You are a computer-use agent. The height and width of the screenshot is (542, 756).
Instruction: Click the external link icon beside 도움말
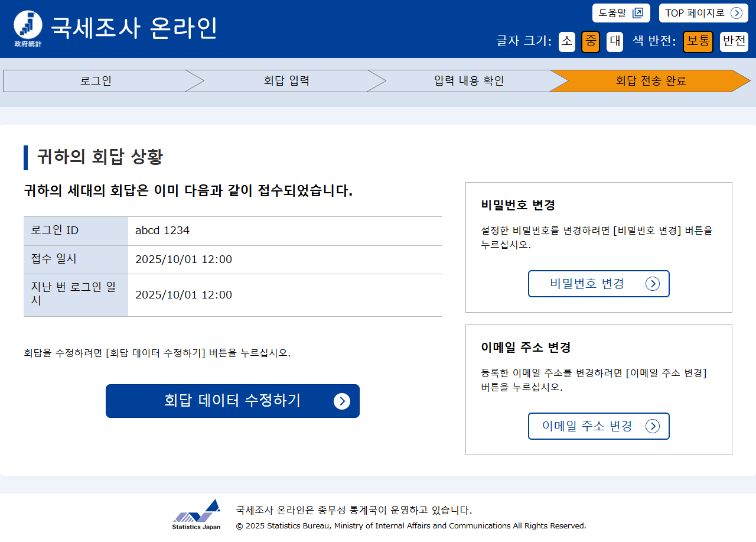(x=637, y=13)
